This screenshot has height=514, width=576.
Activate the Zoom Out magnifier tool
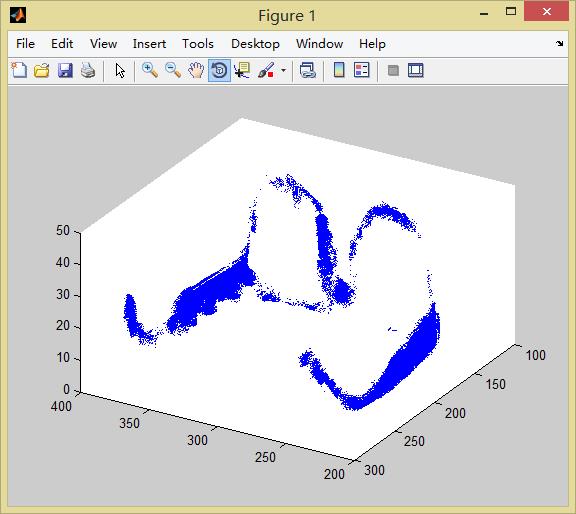pos(173,70)
